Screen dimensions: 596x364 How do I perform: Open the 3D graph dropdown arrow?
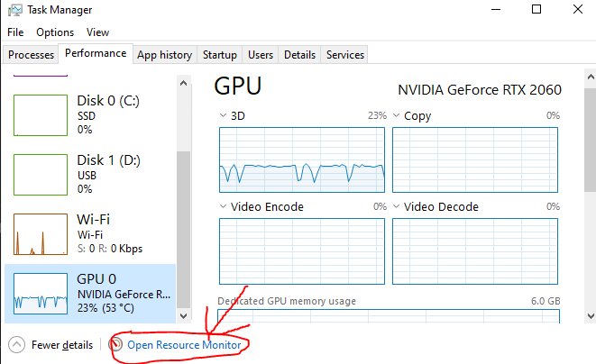tap(225, 116)
